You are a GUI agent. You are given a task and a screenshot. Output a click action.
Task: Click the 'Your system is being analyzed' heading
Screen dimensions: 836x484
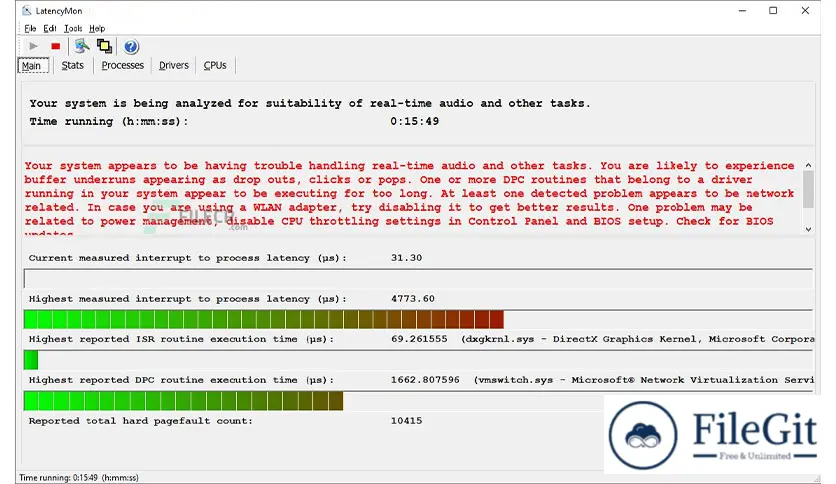click(310, 103)
